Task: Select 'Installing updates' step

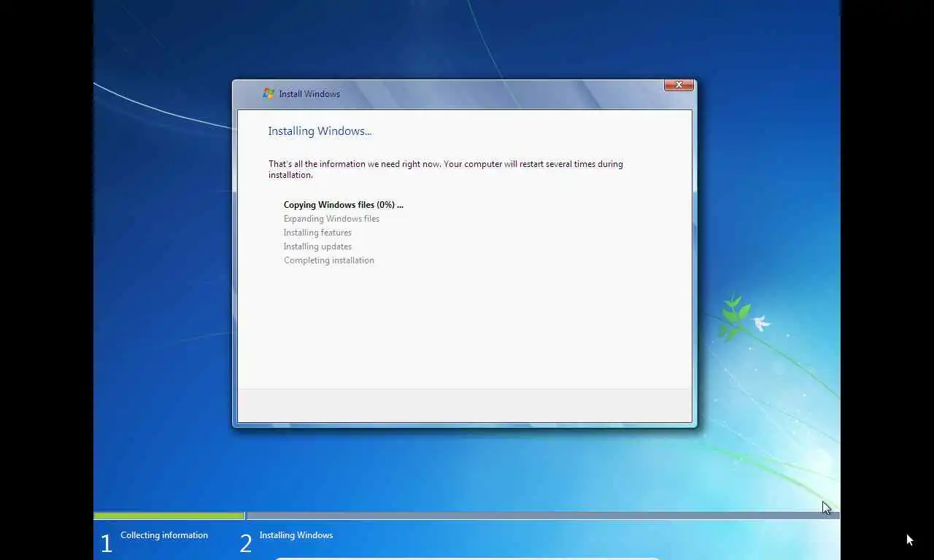Action: tap(317, 246)
